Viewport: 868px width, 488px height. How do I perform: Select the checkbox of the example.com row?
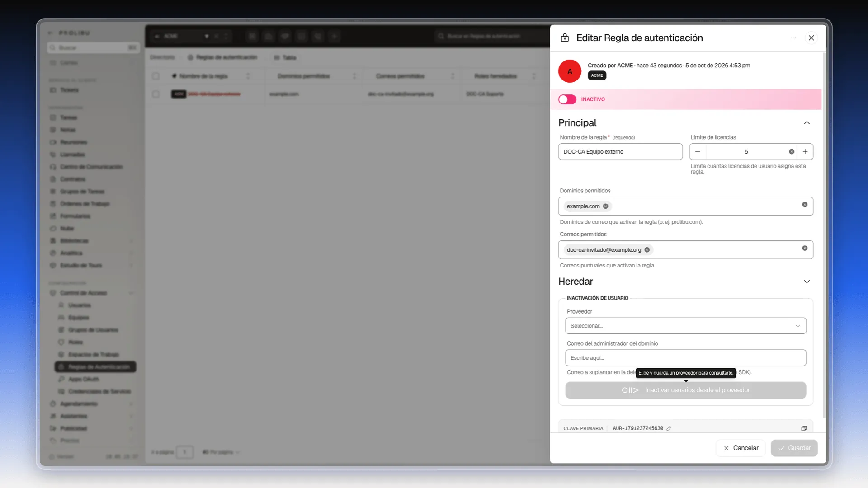click(156, 94)
